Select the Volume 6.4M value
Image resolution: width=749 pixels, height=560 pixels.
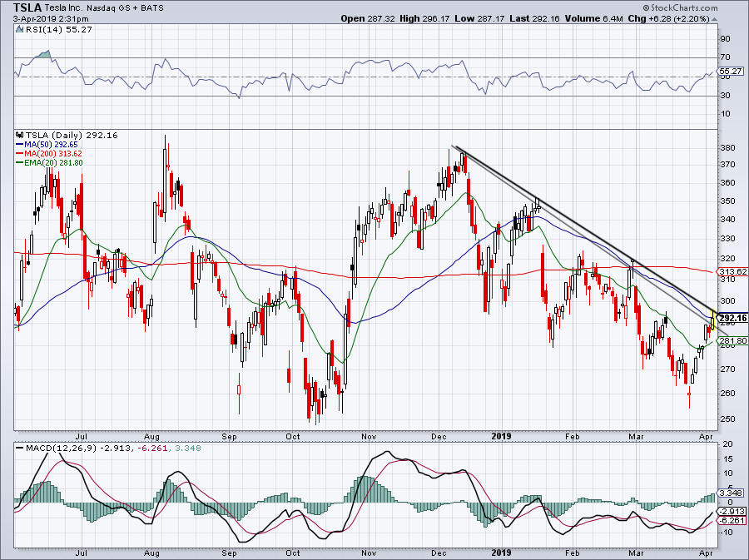point(593,19)
